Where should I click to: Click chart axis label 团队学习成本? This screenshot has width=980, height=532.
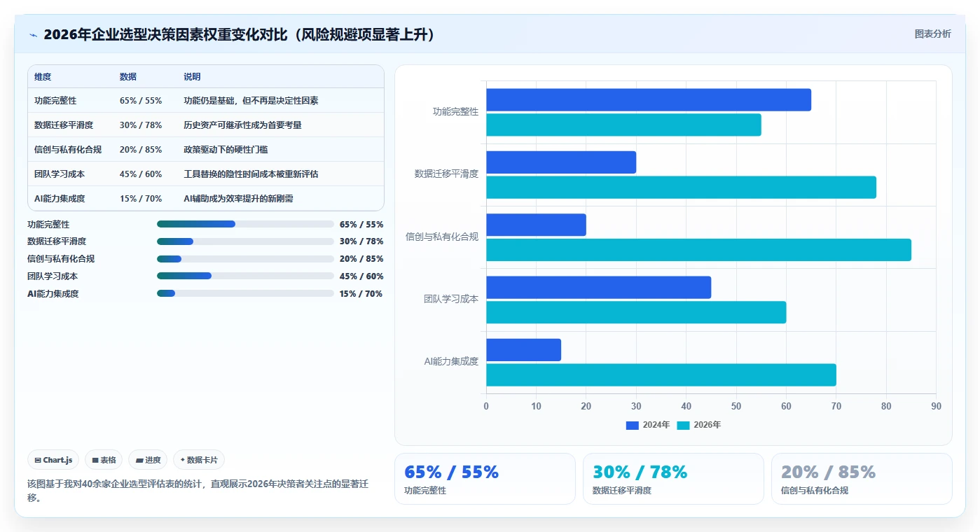click(451, 299)
